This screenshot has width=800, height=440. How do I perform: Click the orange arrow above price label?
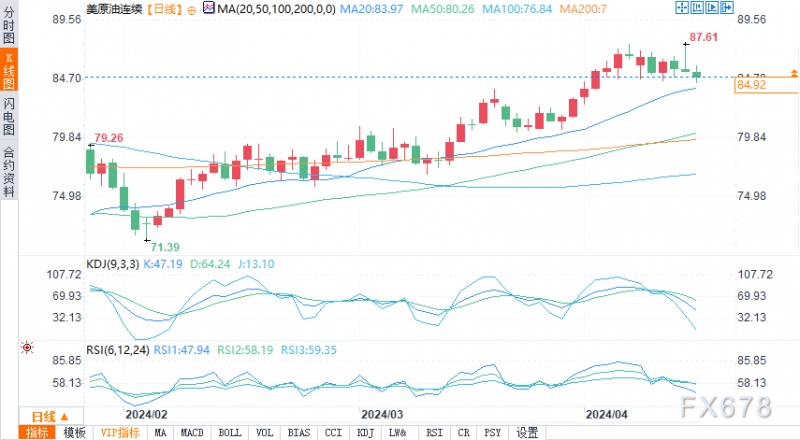[793, 73]
